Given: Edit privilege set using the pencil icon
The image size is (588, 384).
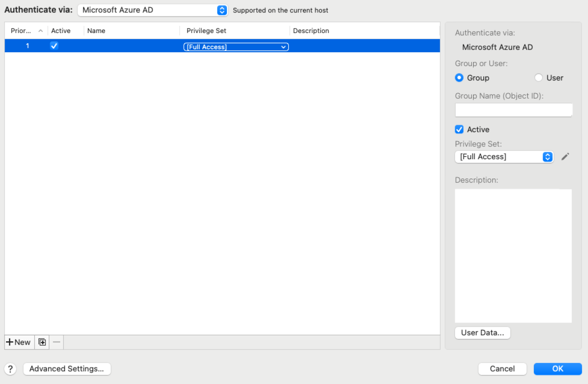Looking at the screenshot, I should [565, 156].
